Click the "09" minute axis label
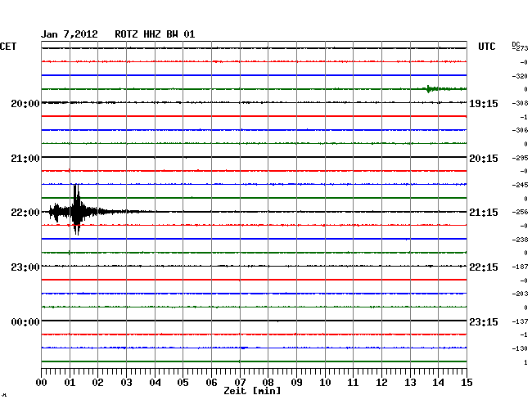Image resolution: width=532 pixels, height=404 pixels. (x=296, y=383)
